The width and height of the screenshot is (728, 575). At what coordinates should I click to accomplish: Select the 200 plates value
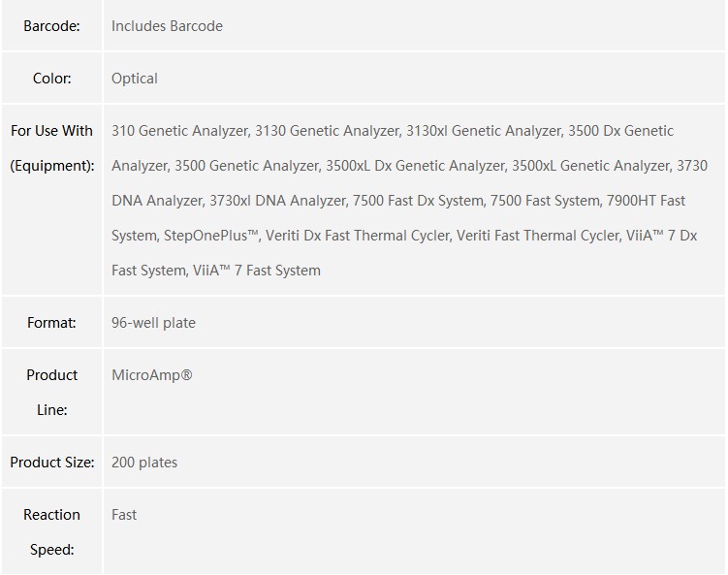(x=144, y=463)
